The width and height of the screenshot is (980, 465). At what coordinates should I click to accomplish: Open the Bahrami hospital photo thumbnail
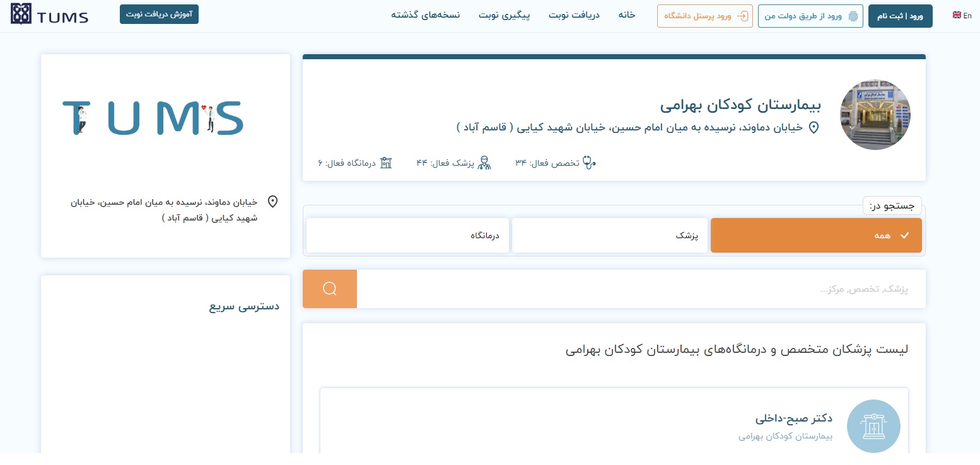pos(875,115)
